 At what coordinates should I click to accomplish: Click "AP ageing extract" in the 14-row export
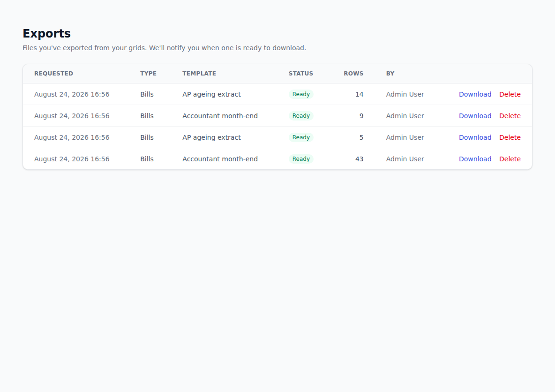pos(212,94)
